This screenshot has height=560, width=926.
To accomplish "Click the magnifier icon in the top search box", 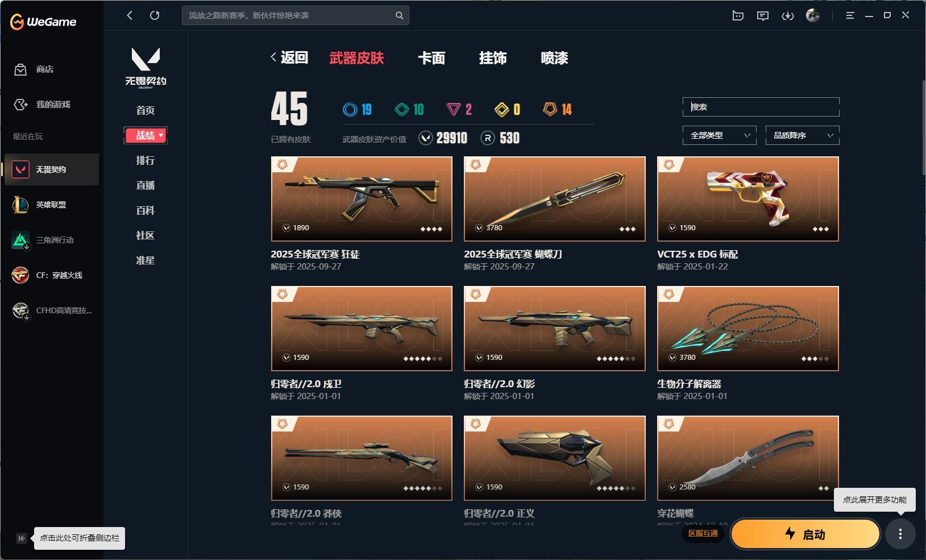I will [x=400, y=15].
